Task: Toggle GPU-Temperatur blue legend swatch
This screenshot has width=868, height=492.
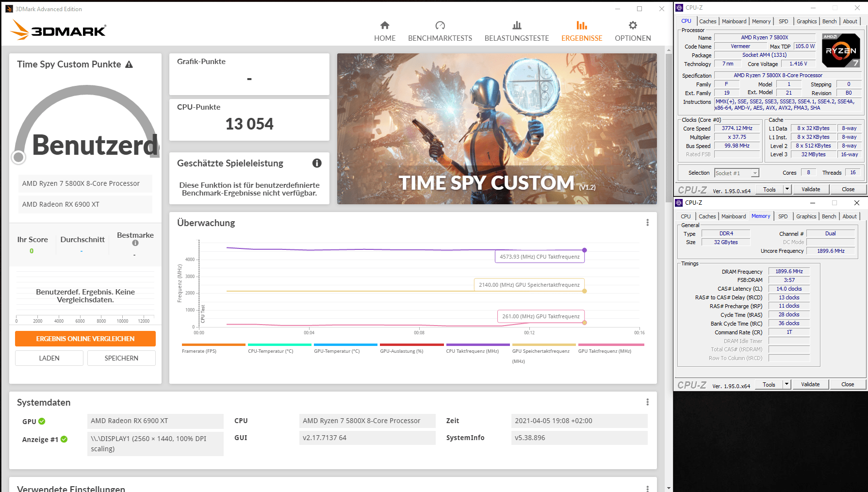Action: pyautogui.click(x=345, y=345)
